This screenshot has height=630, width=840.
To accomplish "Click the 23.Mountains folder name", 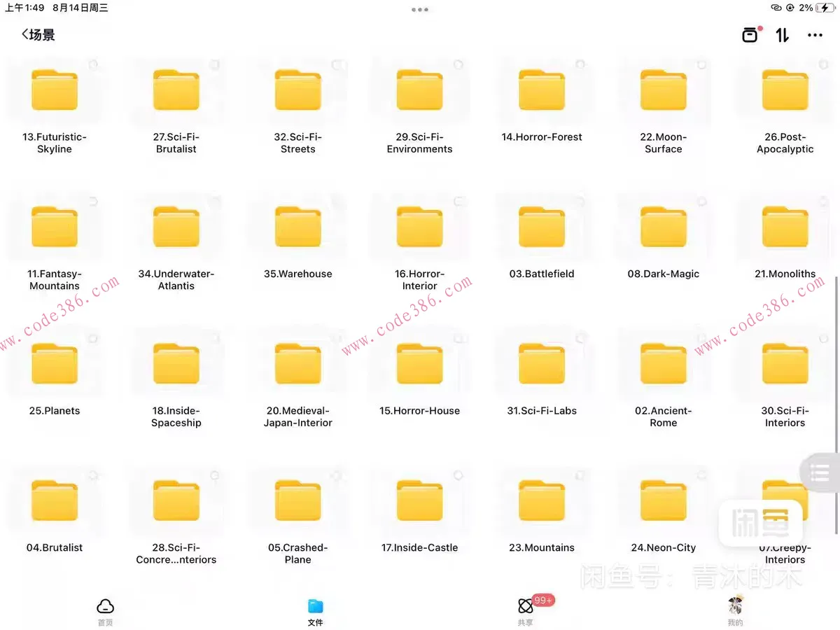I will pos(542,547).
